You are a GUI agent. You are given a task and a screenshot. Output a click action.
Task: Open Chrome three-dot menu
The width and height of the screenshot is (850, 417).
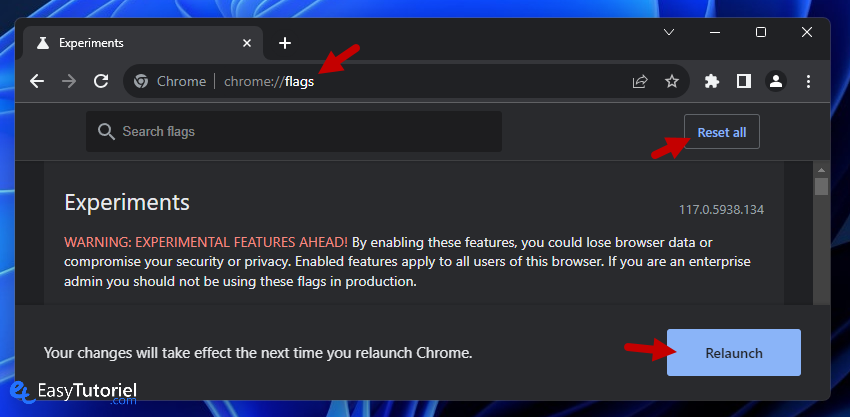click(808, 81)
